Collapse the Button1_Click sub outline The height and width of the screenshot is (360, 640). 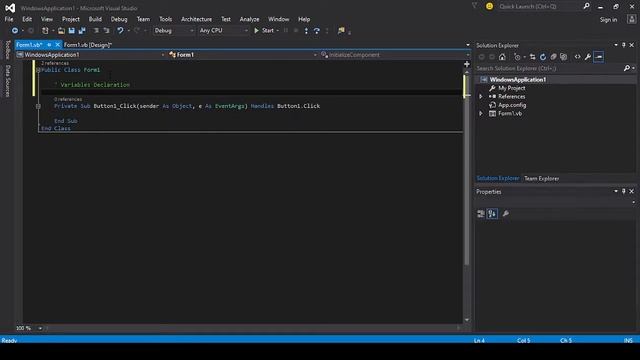pos(38,106)
